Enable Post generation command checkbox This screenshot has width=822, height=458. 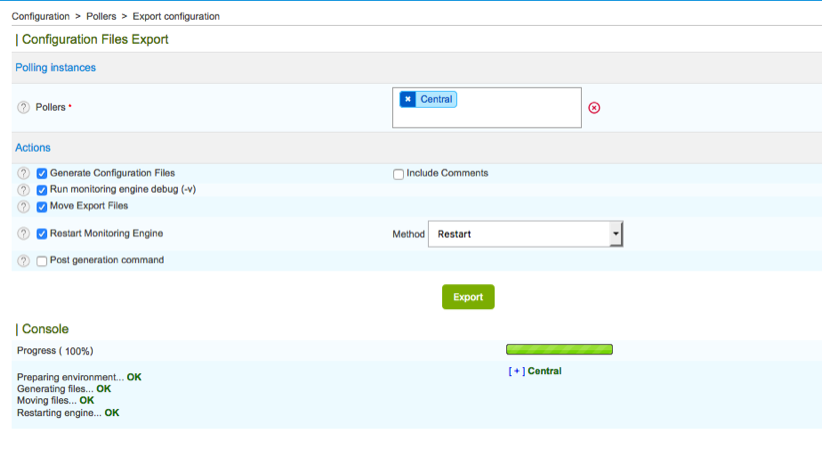[42, 261]
